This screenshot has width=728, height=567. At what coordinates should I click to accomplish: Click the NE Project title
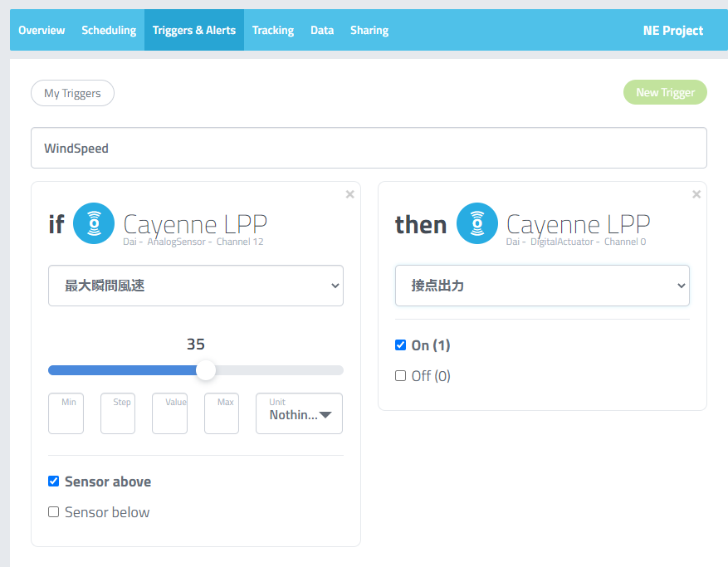tap(672, 31)
